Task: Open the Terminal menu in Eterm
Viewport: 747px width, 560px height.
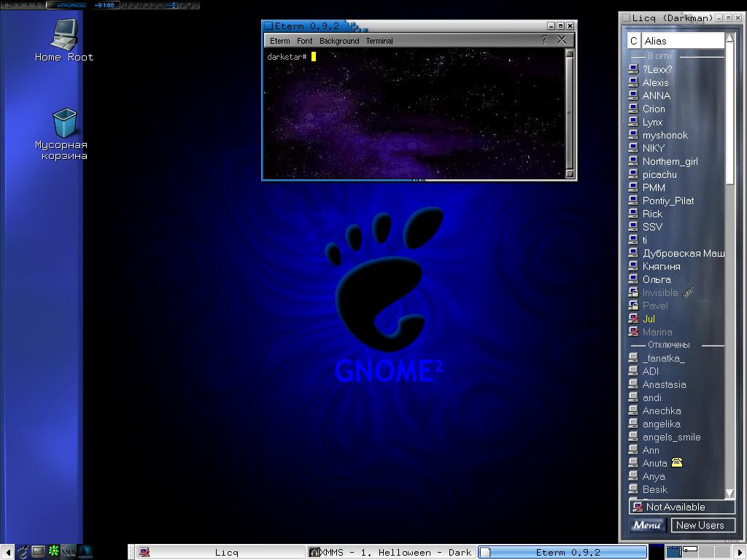Action: click(379, 41)
